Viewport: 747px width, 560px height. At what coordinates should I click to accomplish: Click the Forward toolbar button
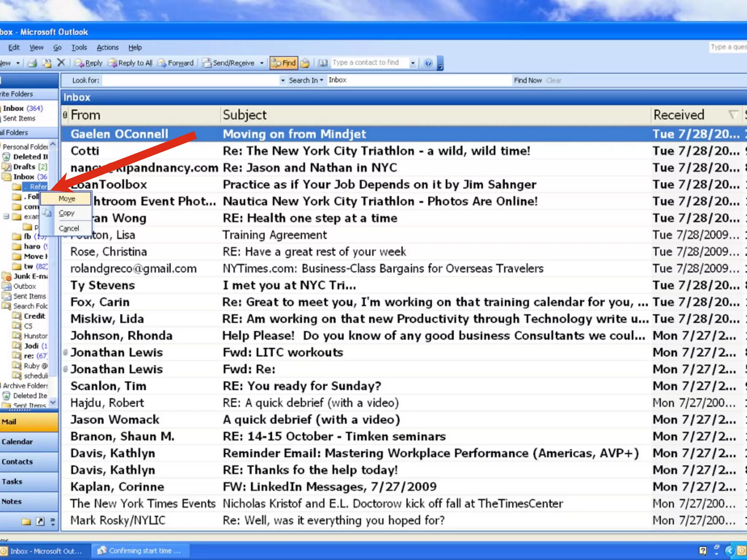(175, 63)
